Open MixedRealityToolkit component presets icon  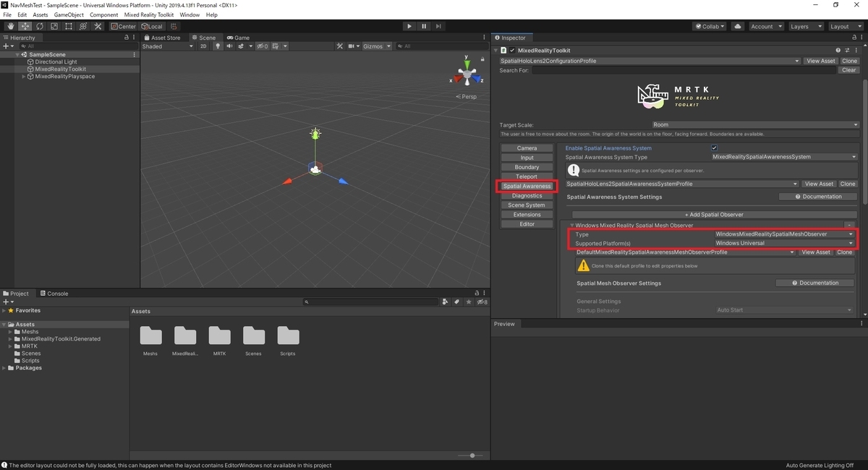846,51
